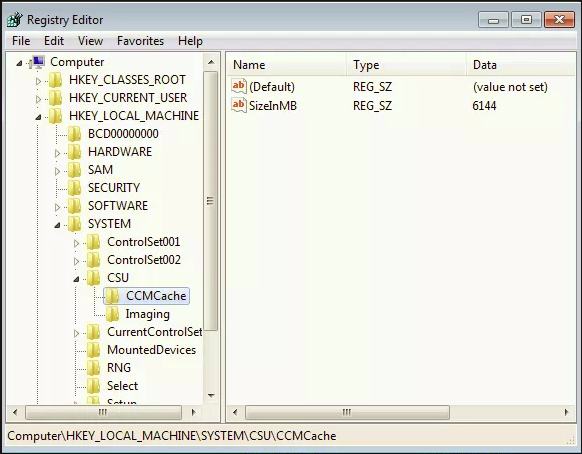This screenshot has height=454, width=582.
Task: Click the Registry Editor title bar icon
Action: pyautogui.click(x=15, y=20)
